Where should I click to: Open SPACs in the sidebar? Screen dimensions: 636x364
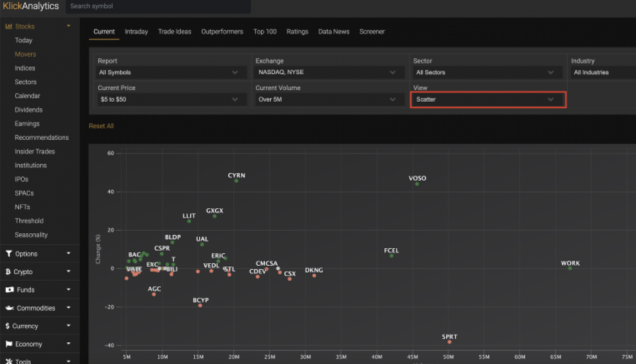[24, 193]
